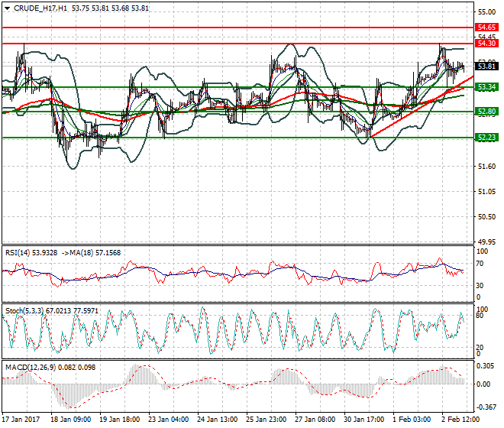
Task: Click the 55.00 price axis value
Action: pos(486,12)
